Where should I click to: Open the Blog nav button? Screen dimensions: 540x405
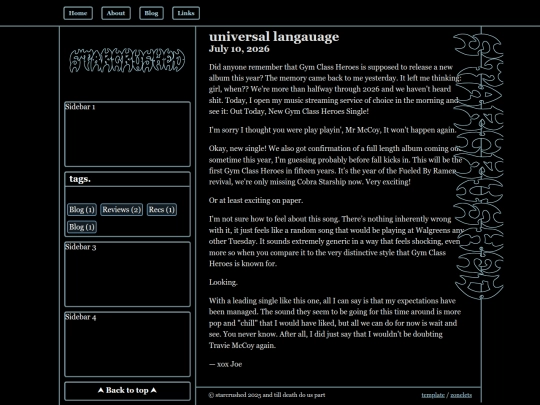[x=151, y=13]
